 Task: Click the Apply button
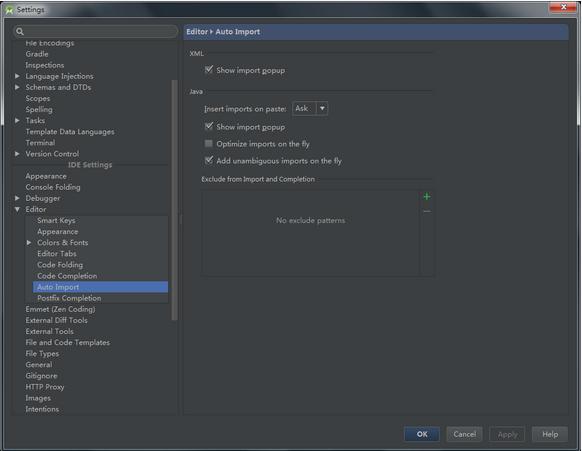pyautogui.click(x=507, y=434)
